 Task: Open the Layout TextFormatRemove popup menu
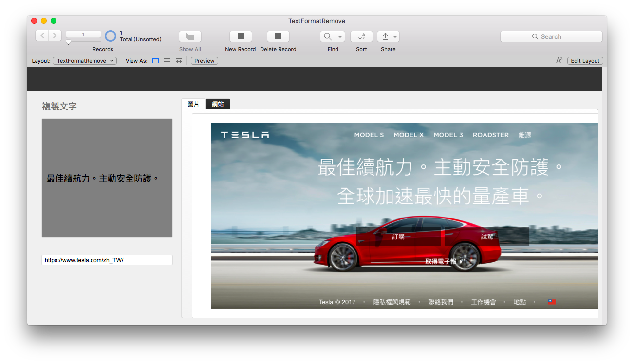(85, 61)
